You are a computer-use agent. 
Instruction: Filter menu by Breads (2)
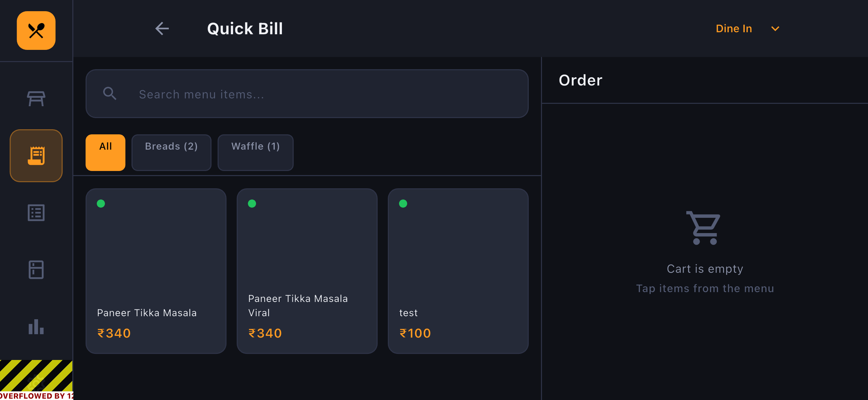171,152
